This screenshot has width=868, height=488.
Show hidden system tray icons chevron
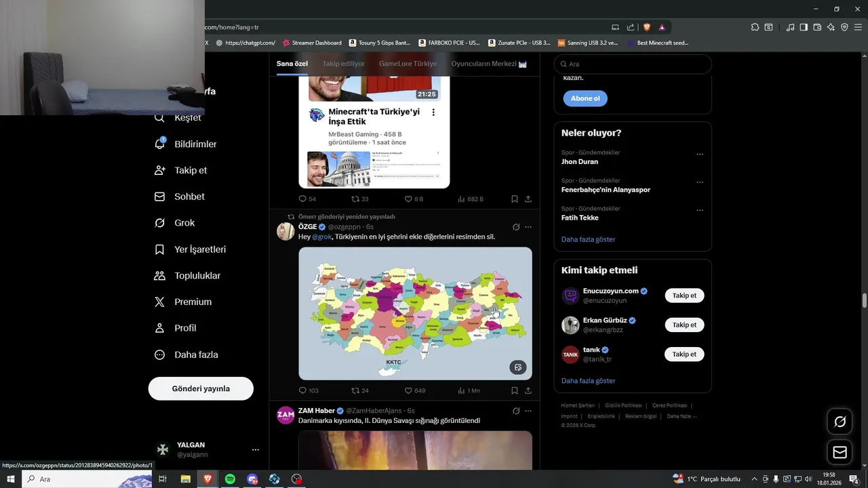coord(754,479)
